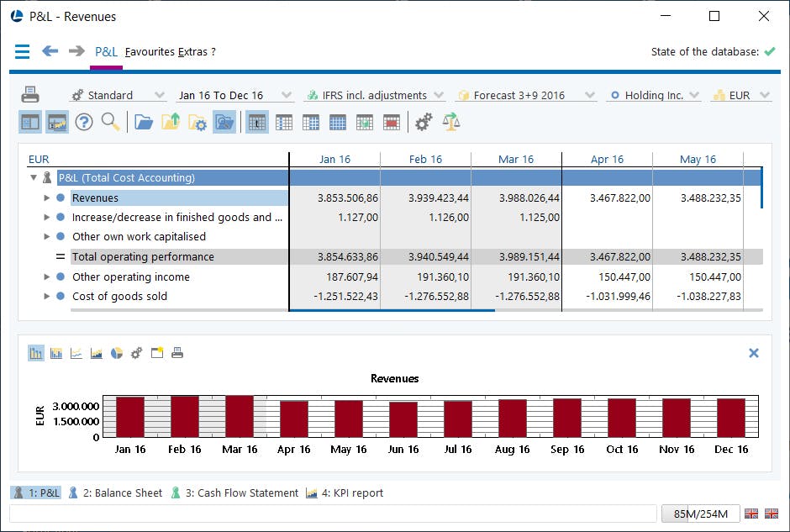Open the Favourites menu
Viewport: 790px width, 532px height.
[150, 51]
